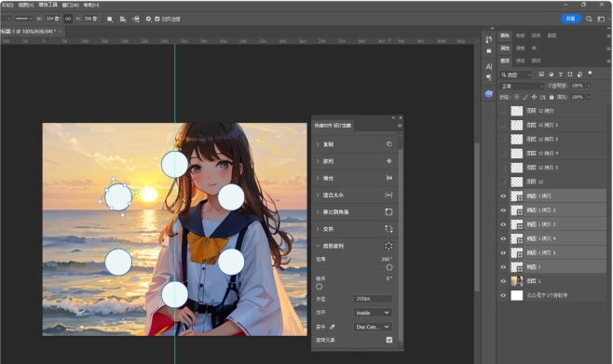Filter layers by adjustment layers icon
The height and width of the screenshot is (364, 613).
coord(551,74)
